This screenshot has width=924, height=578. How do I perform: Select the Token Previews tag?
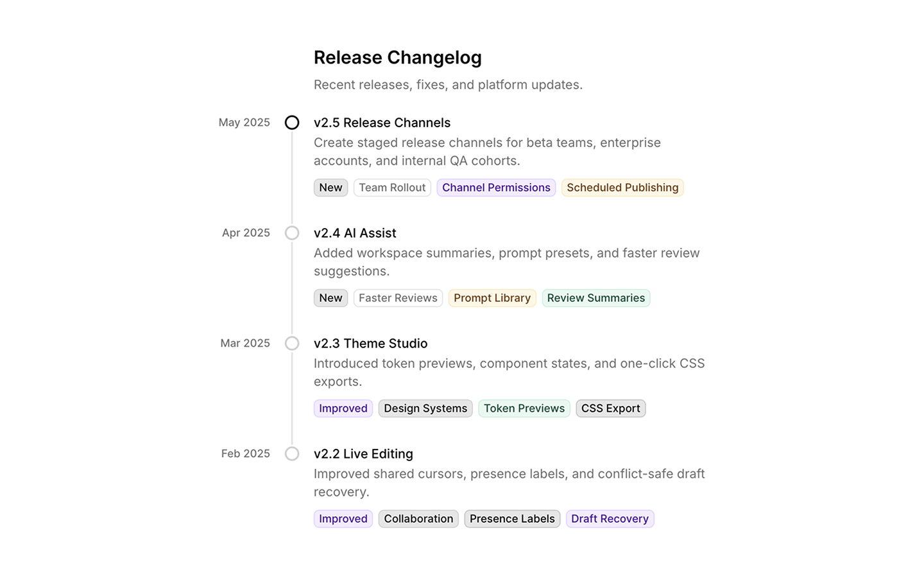(x=524, y=408)
